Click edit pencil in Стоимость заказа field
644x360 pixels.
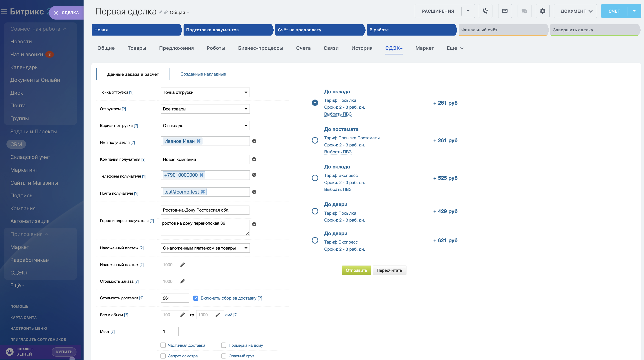pos(182,281)
